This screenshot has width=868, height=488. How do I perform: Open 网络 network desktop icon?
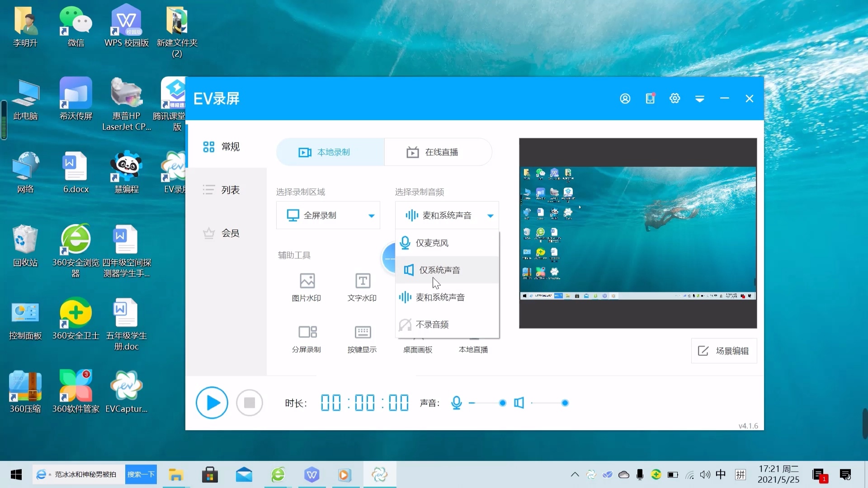pyautogui.click(x=25, y=173)
